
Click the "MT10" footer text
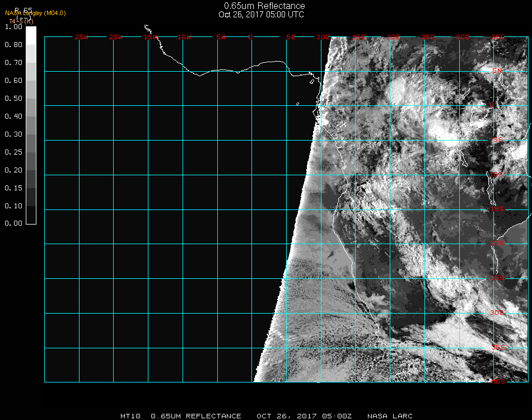[x=130, y=416]
